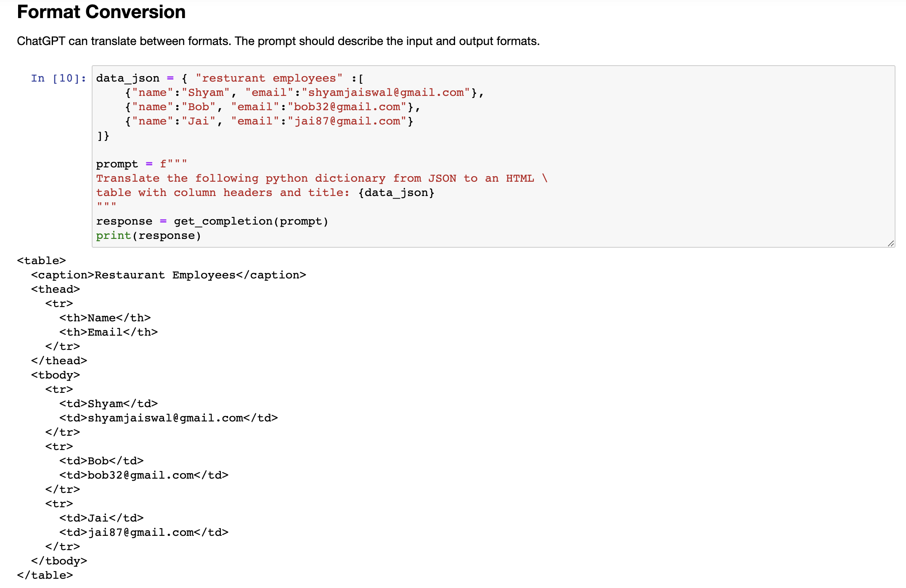The height and width of the screenshot is (588, 906).
Task: Click bob32@gmail.com string in code cell
Action: (x=347, y=107)
